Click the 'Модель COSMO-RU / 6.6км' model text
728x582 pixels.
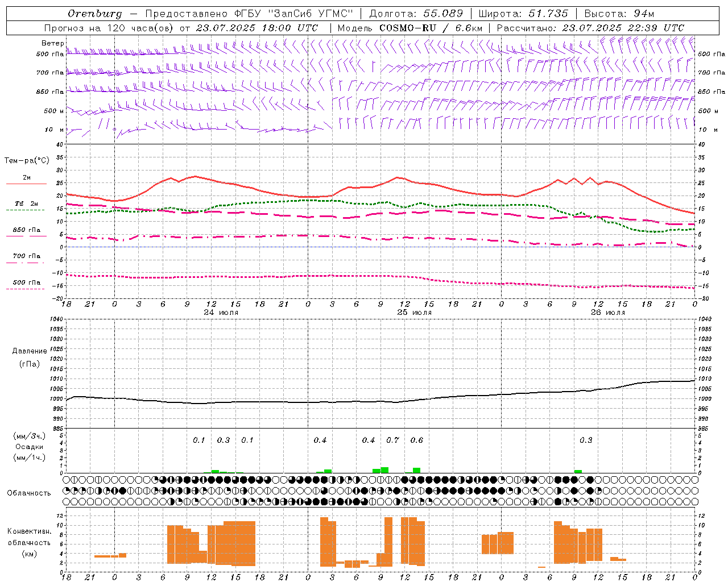click(410, 28)
